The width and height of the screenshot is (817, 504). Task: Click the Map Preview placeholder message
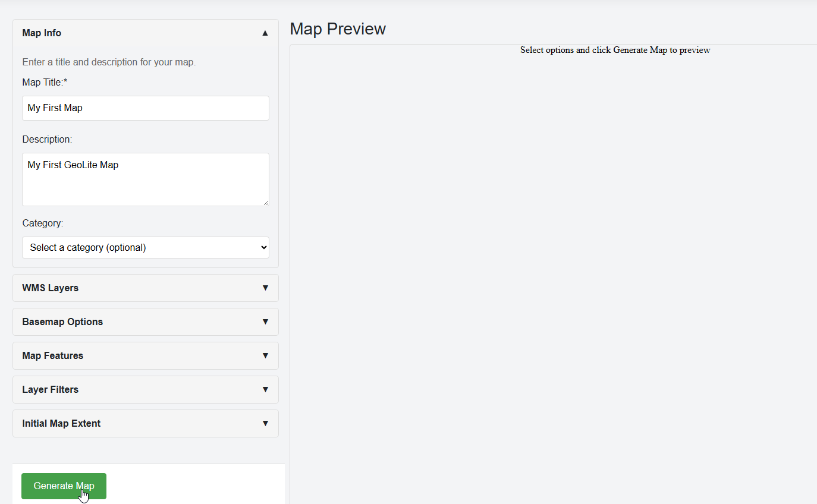615,50
